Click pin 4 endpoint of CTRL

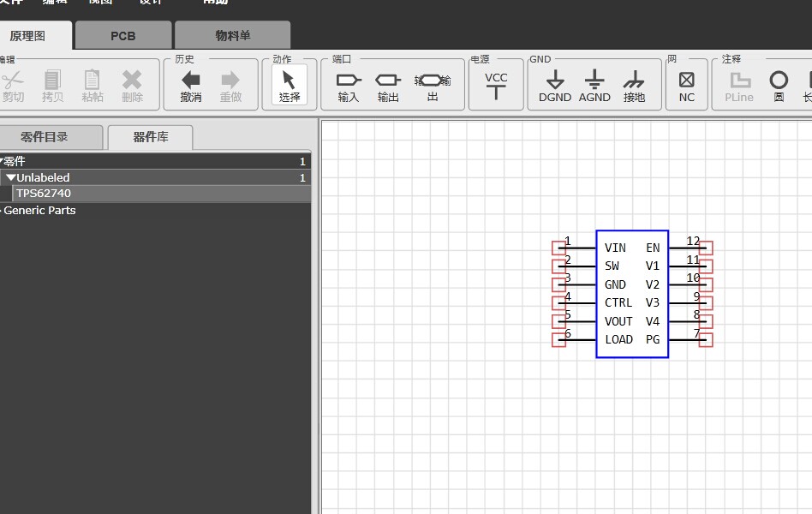[558, 303]
